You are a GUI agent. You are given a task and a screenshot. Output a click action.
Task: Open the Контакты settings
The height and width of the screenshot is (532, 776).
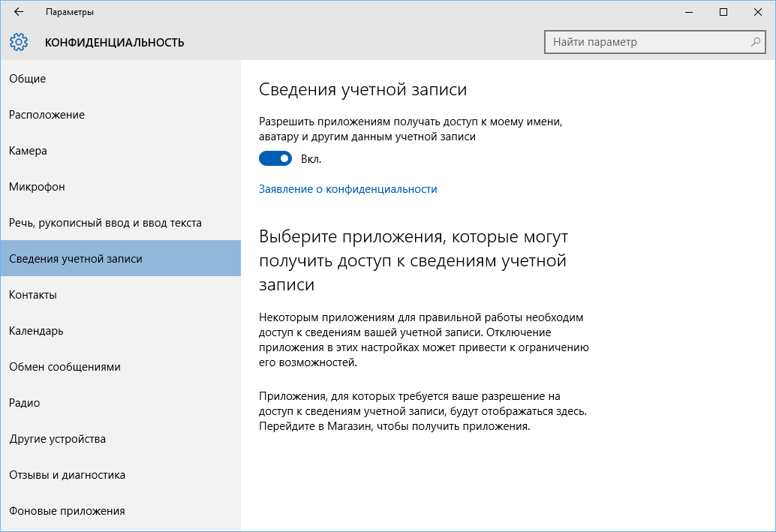[31, 294]
